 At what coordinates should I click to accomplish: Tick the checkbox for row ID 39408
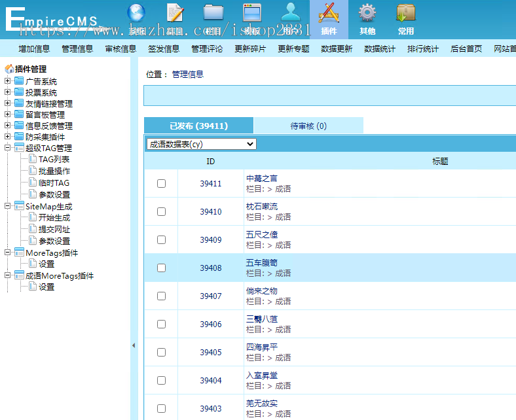(162, 268)
